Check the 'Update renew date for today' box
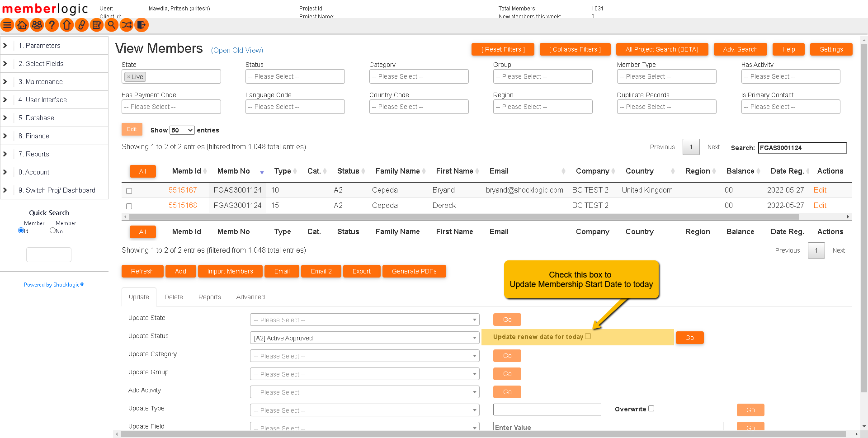Viewport: 868px width, 438px height. (x=588, y=336)
